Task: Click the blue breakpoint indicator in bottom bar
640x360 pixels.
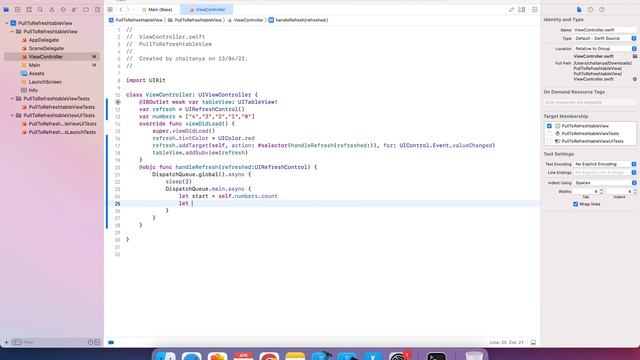Action: pos(111,342)
